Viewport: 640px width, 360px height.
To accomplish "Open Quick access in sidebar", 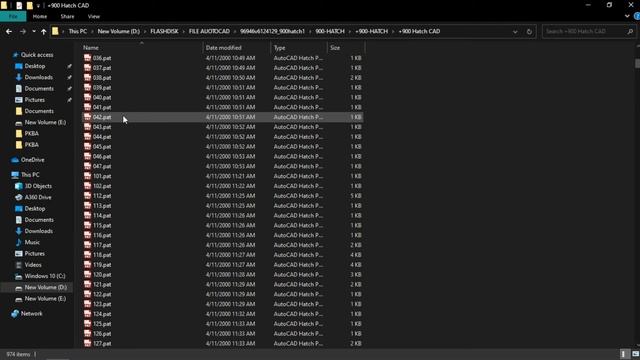I will (37, 55).
